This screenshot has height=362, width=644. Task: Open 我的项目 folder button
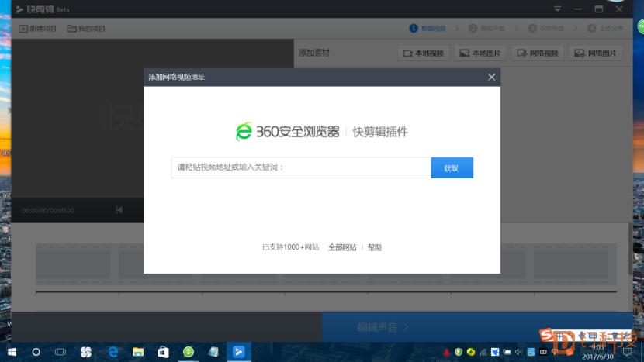86,29
